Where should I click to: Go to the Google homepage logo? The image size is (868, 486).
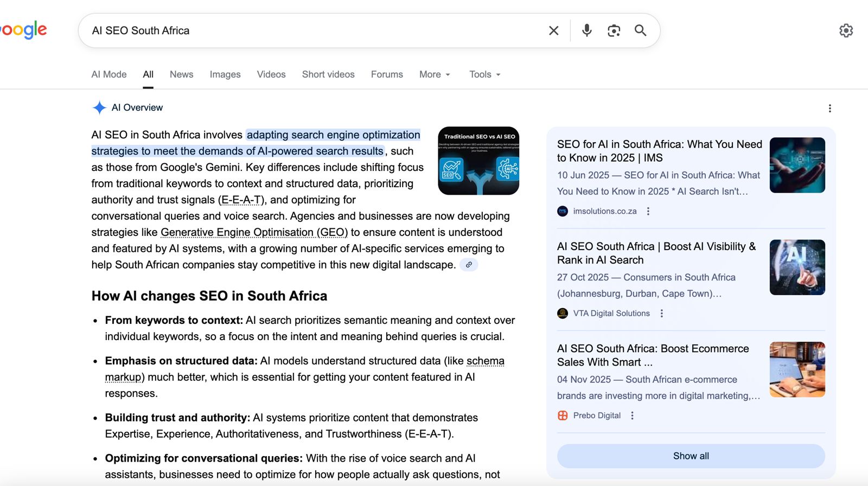point(23,30)
